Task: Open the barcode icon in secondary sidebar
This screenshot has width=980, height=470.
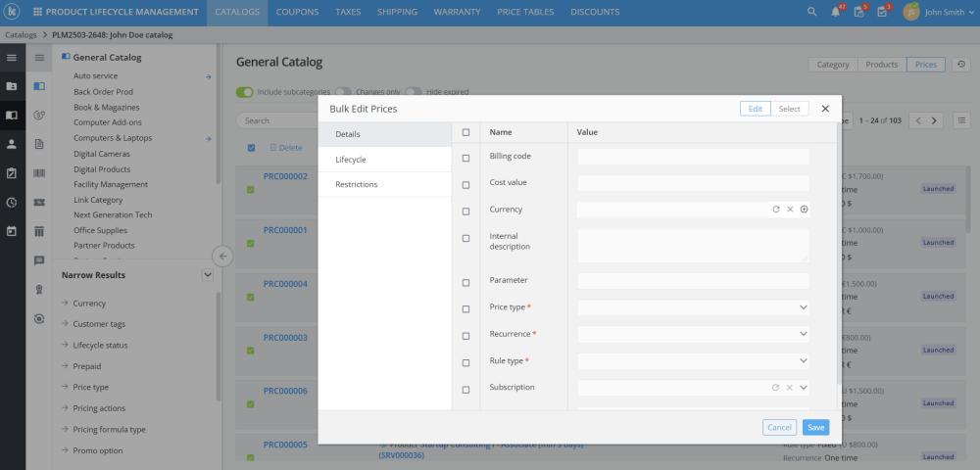Action: tap(39, 173)
